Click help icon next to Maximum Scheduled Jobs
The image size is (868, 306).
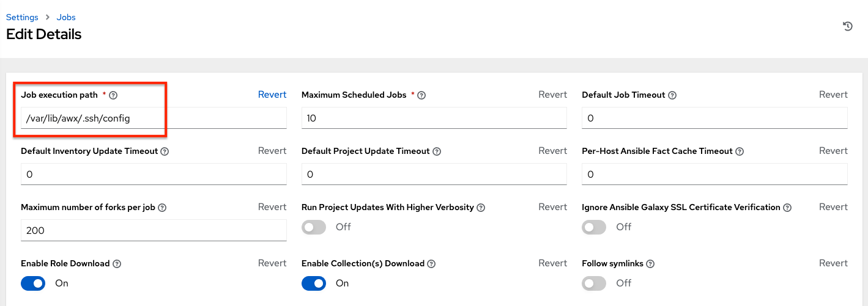(x=421, y=95)
